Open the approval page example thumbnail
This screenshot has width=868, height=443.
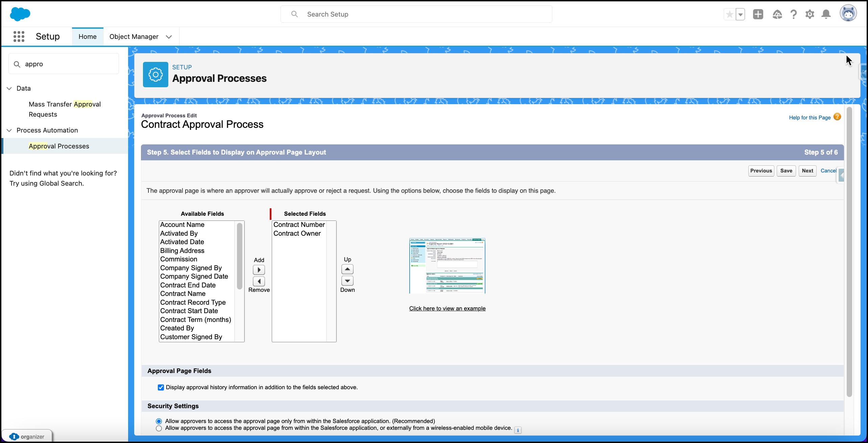[x=447, y=266]
